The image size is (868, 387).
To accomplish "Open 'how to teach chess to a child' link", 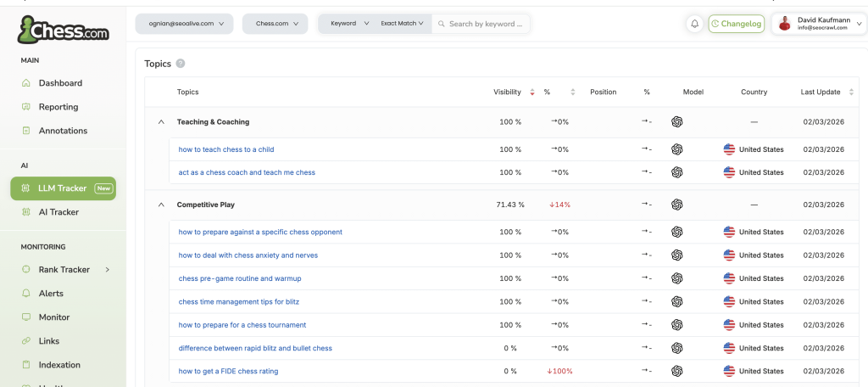I will pos(225,149).
